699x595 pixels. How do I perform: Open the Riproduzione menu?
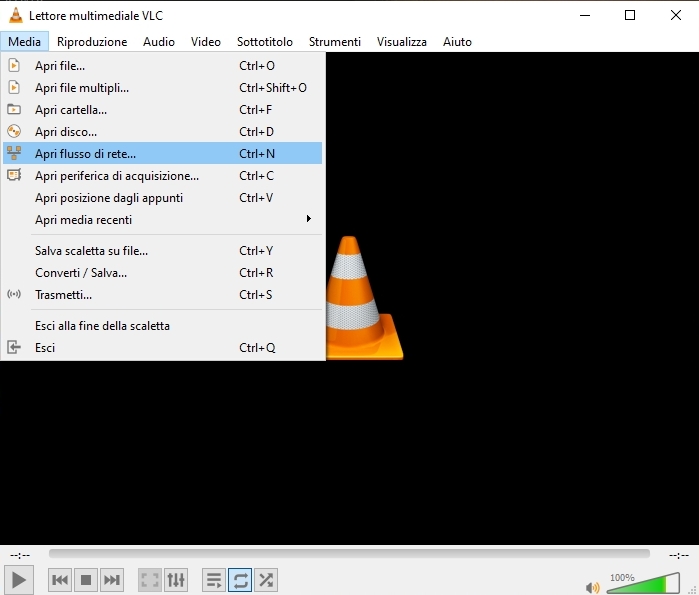92,41
